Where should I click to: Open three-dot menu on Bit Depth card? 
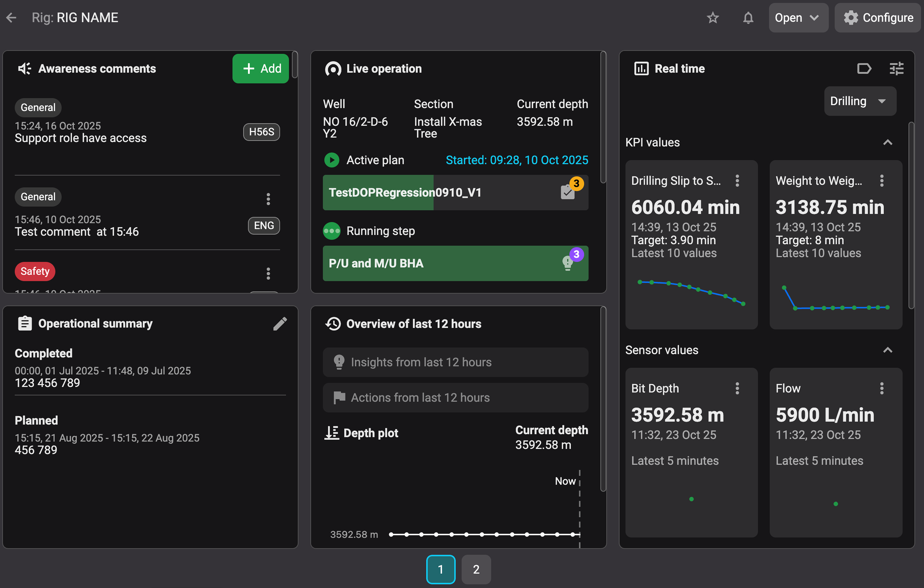(x=737, y=388)
